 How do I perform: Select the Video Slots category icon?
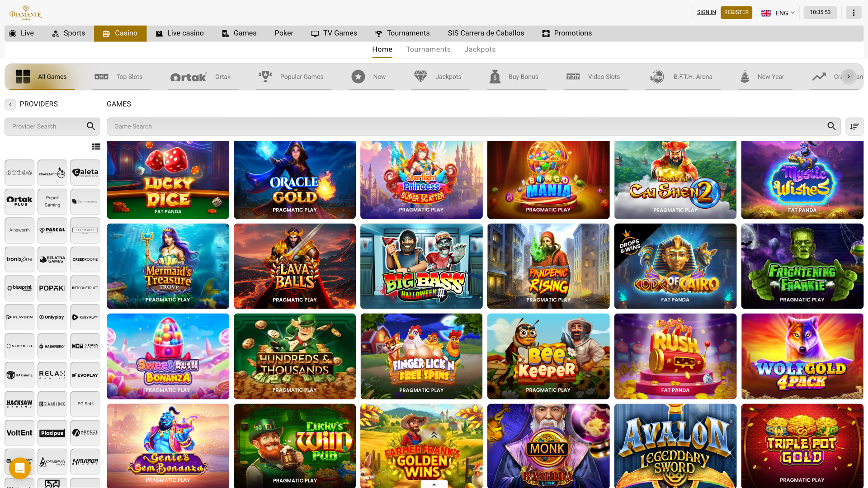tap(573, 76)
